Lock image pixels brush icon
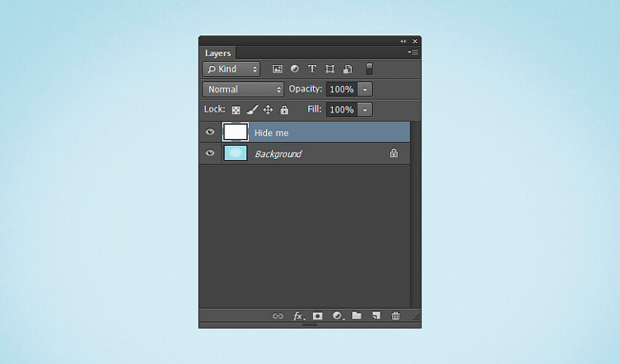This screenshot has width=620, height=364. 252,110
